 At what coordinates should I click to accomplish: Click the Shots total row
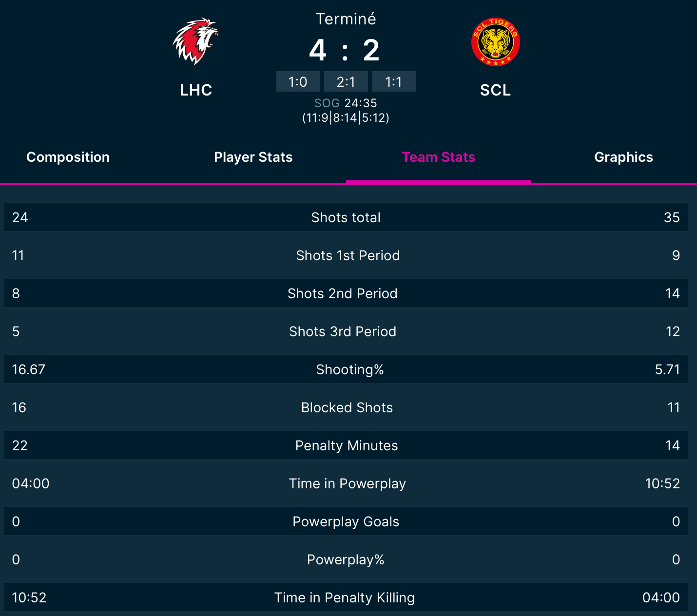pyautogui.click(x=346, y=217)
